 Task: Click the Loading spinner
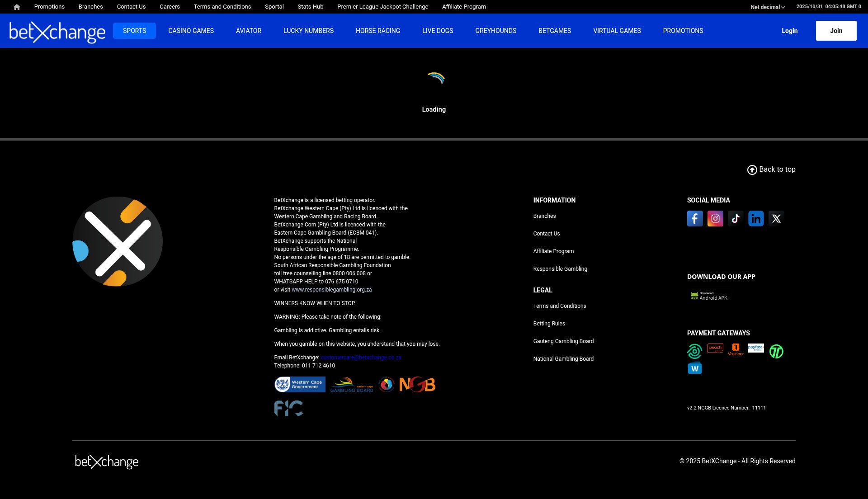tap(436, 78)
